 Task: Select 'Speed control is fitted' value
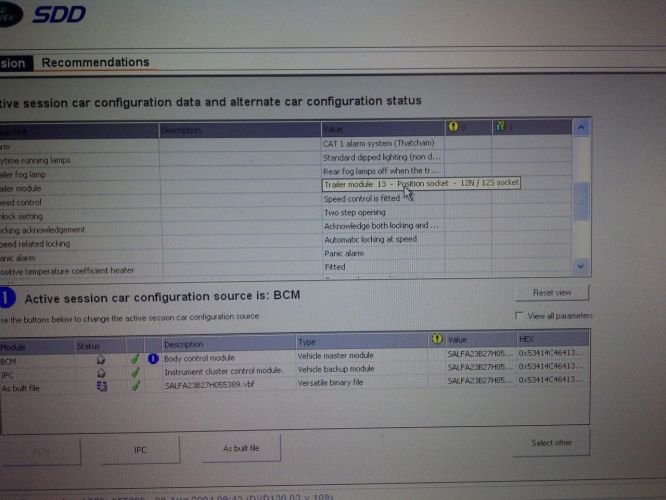(362, 199)
